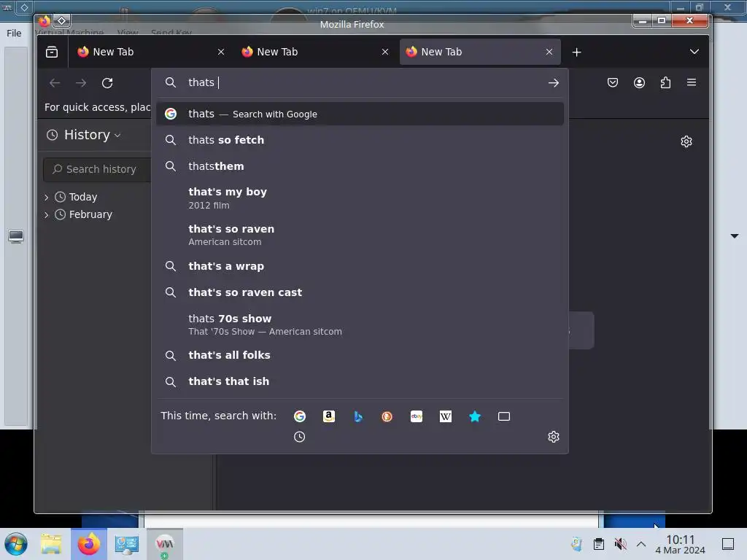
Task: Search bookmarks using the star icon
Action: (475, 416)
